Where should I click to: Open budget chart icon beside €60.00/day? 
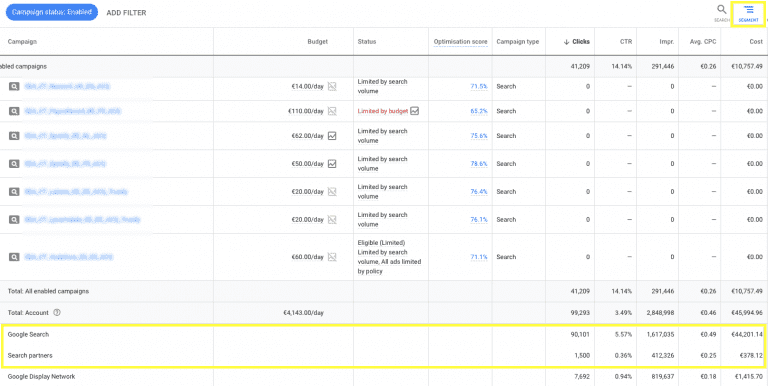(332, 257)
